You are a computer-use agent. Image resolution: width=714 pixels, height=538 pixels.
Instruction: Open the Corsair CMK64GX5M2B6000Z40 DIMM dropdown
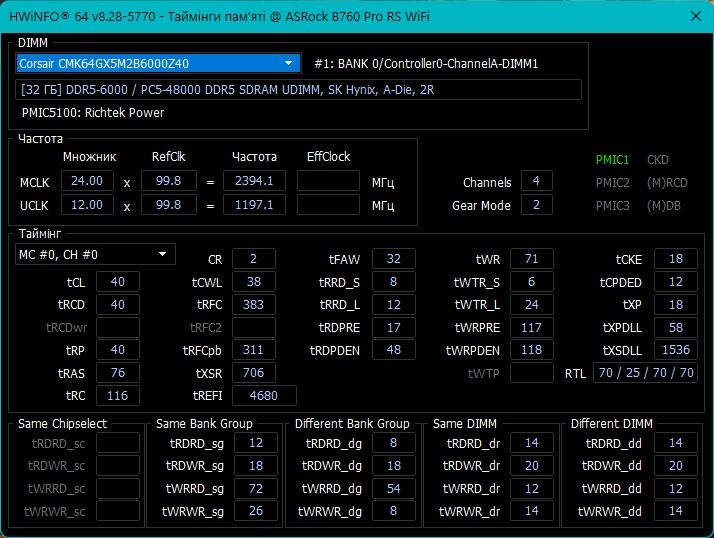pyautogui.click(x=158, y=63)
